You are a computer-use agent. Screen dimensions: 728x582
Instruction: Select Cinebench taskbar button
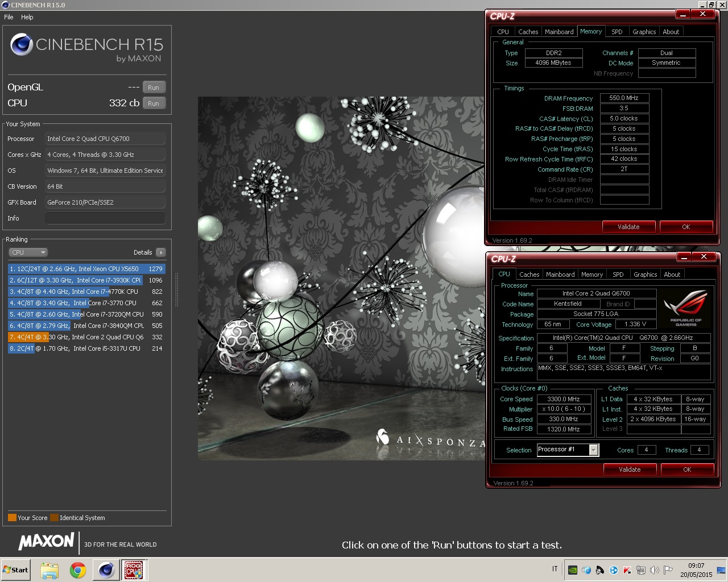106,570
